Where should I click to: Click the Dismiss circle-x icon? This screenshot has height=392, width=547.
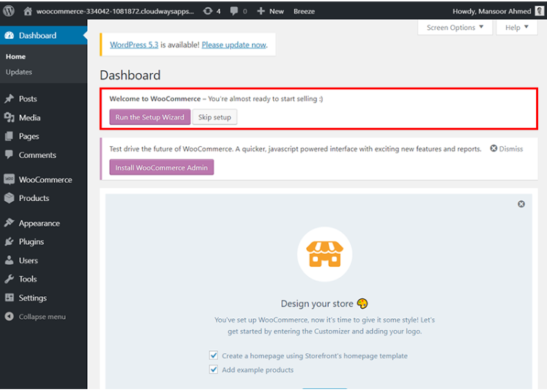tap(494, 148)
